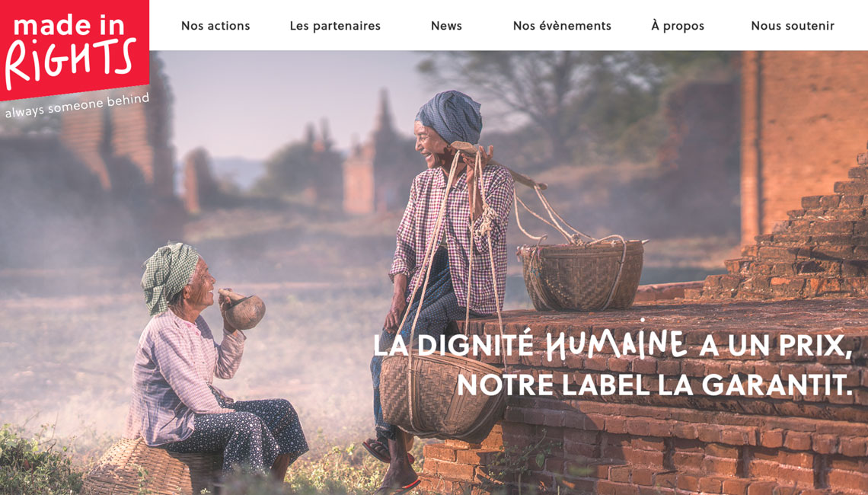The width and height of the screenshot is (868, 495).
Task: Visit the Nous soutenir page
Action: (x=792, y=25)
